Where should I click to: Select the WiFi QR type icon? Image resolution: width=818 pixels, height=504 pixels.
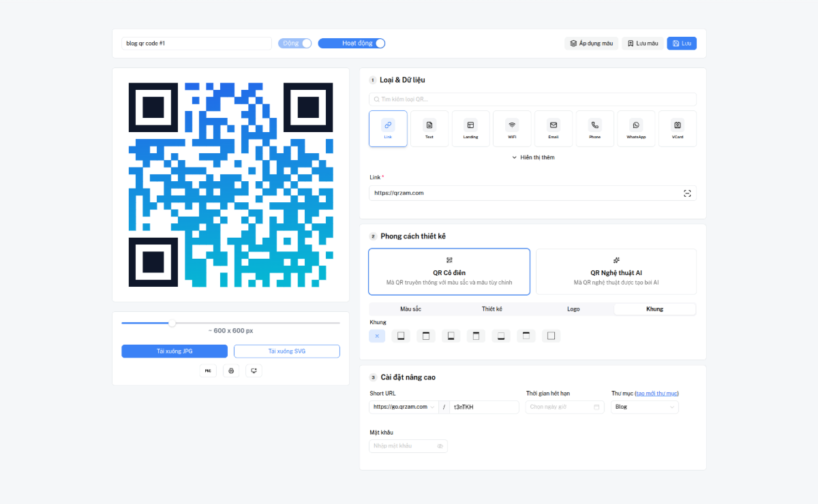click(x=512, y=128)
